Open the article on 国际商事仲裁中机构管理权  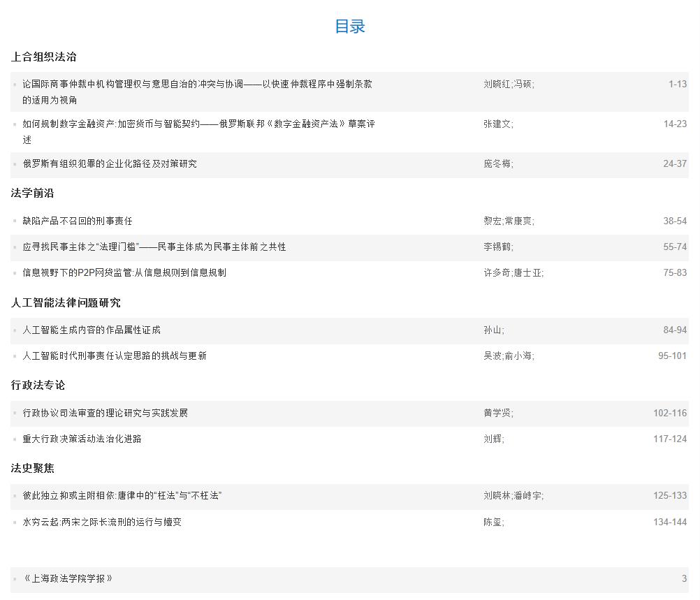tap(197, 85)
